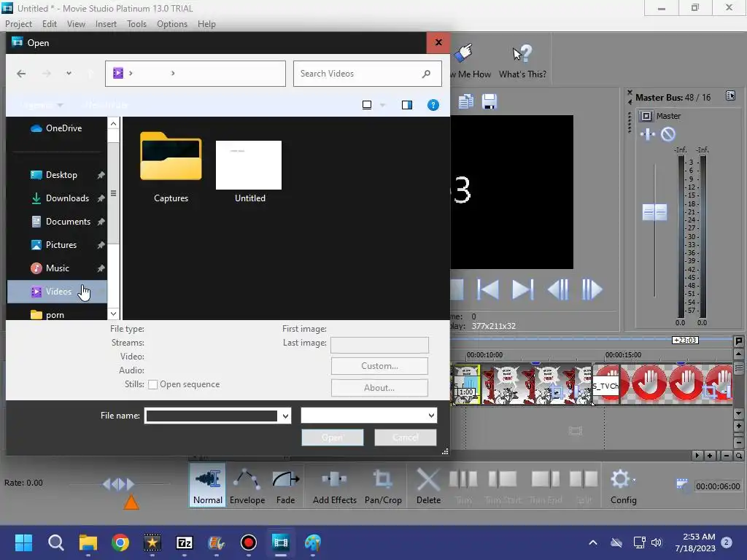Open Add Effects
The image size is (747, 560).
pos(334,485)
